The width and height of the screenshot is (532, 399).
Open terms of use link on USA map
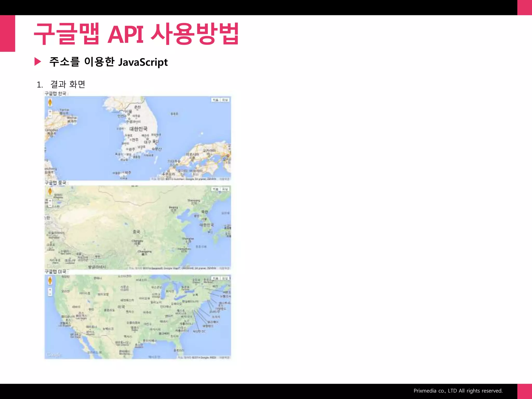224,357
